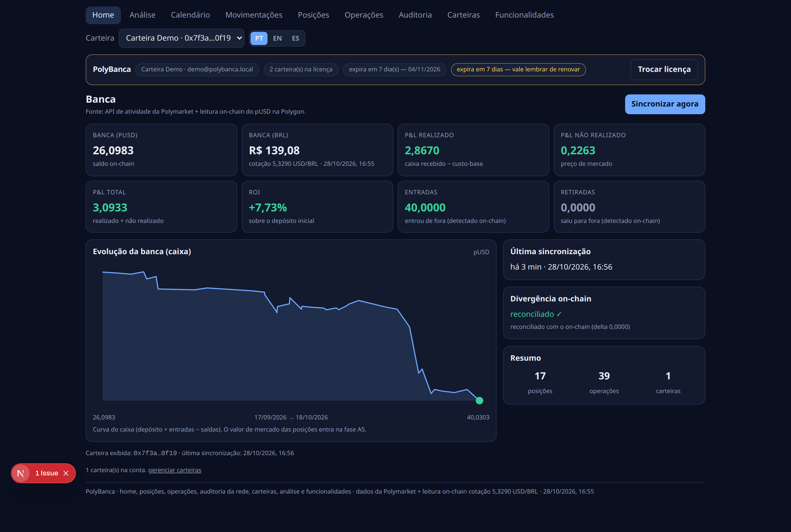The height and width of the screenshot is (532, 791).
Task: Switch language to ES
Action: tap(296, 38)
